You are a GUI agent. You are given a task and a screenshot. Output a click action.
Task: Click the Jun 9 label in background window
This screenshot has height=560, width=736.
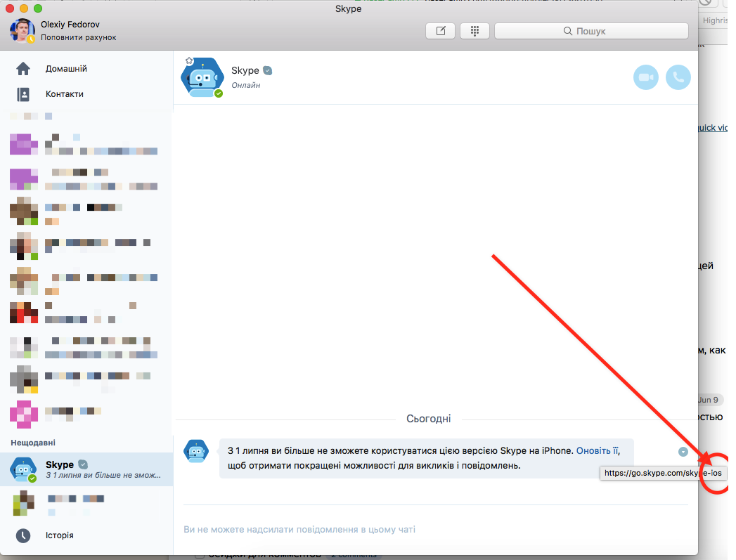tap(709, 400)
